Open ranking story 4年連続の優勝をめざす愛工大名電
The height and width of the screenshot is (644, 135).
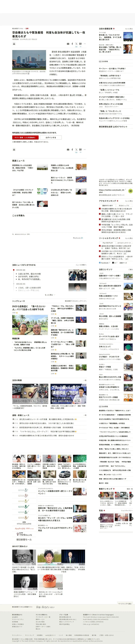[x=117, y=210]
